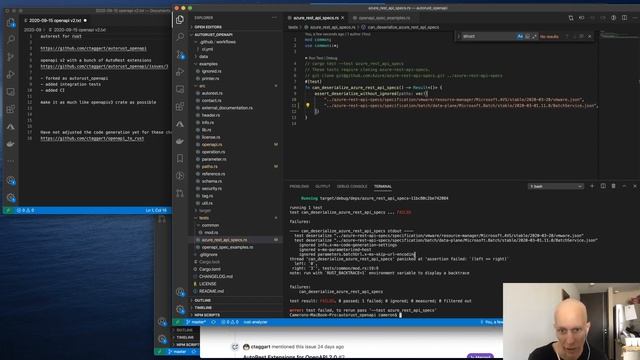640x360 pixels.
Task: Close the find widget
Action: coord(589,36)
